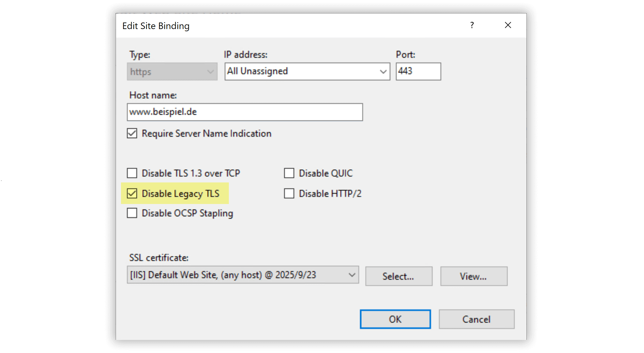Click the help question mark icon

coord(472,25)
